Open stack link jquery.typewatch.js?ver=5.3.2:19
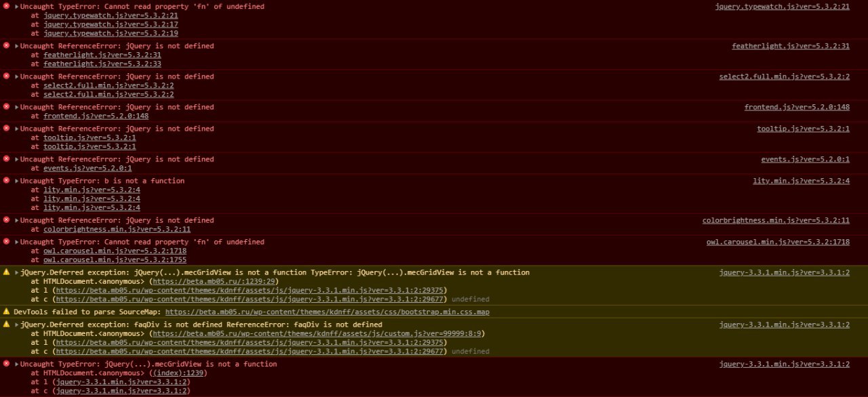This screenshot has width=868, height=397. (x=111, y=33)
